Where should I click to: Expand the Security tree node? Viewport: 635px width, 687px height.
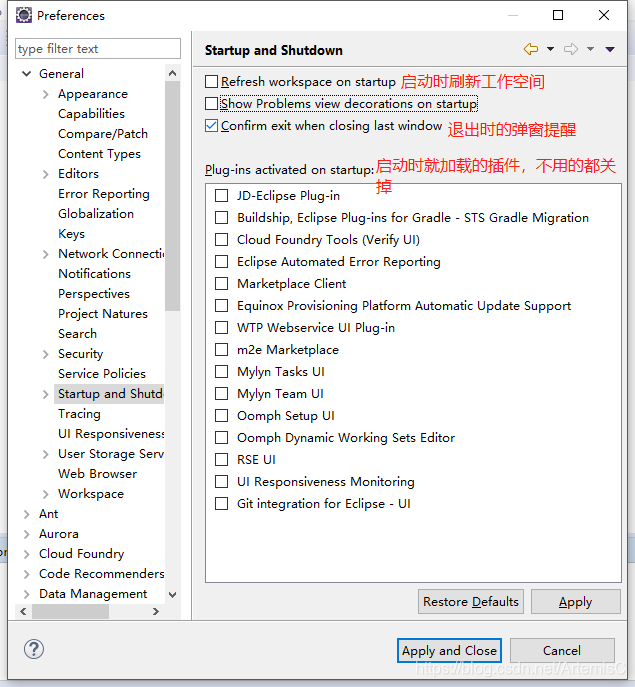tap(46, 354)
